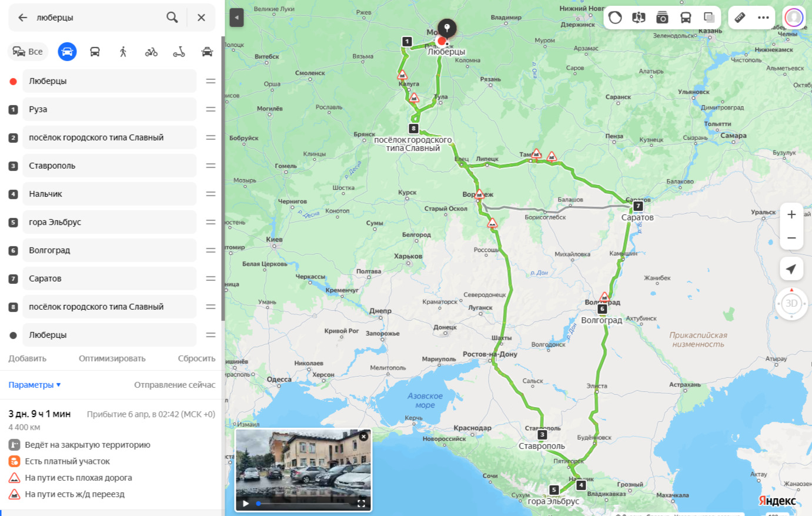Edit waypoint 5 гора Эльбрус field

click(109, 222)
